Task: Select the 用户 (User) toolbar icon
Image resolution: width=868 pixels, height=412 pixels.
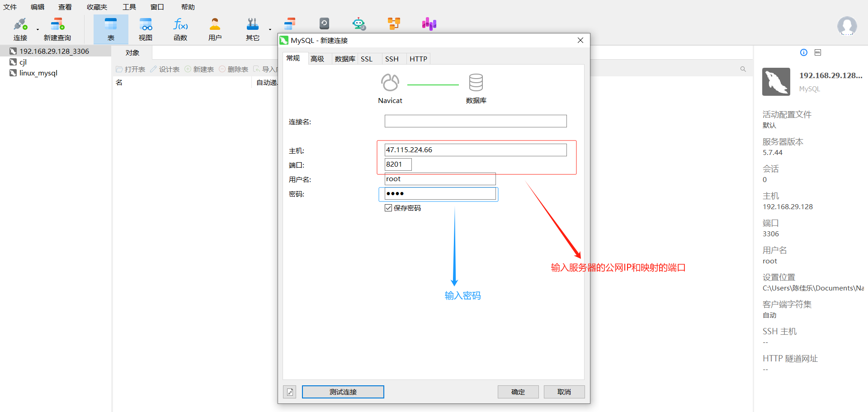Action: coord(215,29)
